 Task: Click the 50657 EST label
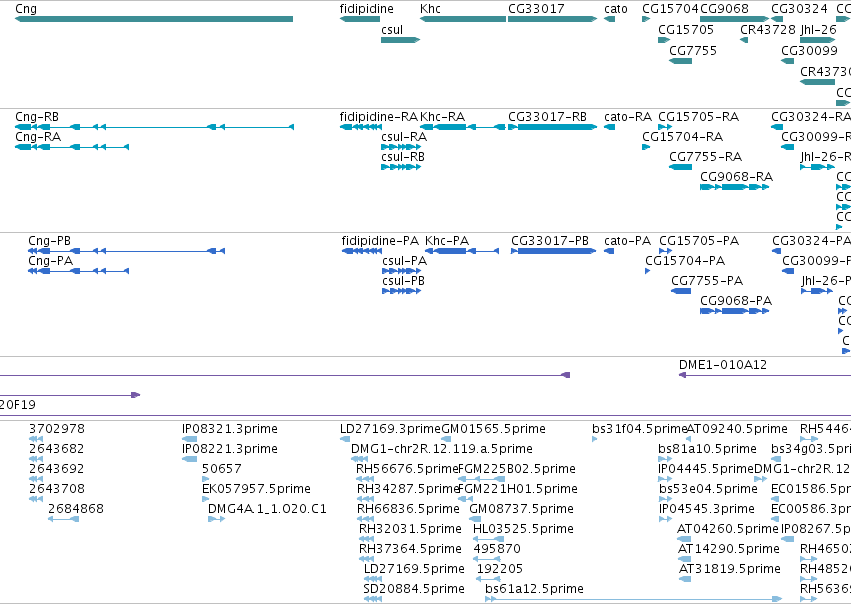click(x=222, y=469)
